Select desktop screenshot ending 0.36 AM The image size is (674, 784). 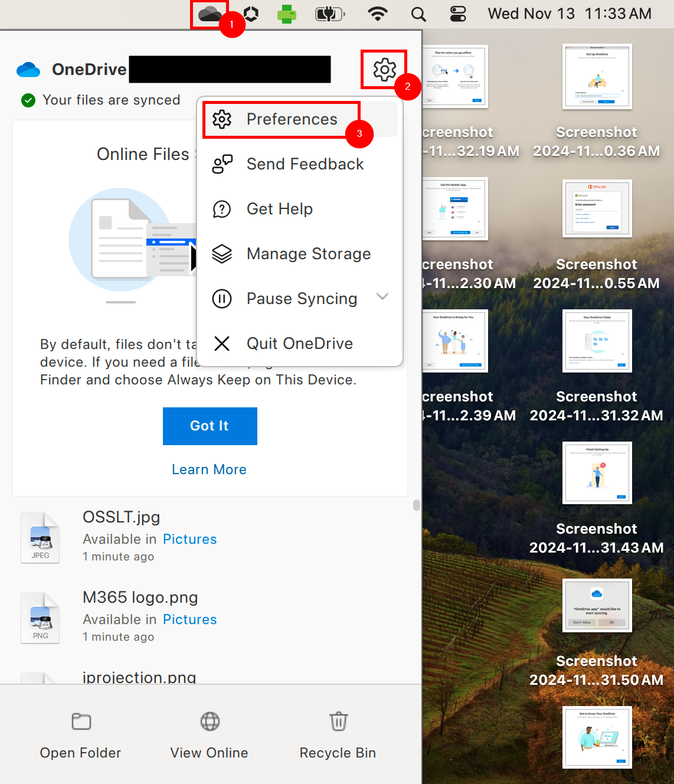tap(597, 76)
